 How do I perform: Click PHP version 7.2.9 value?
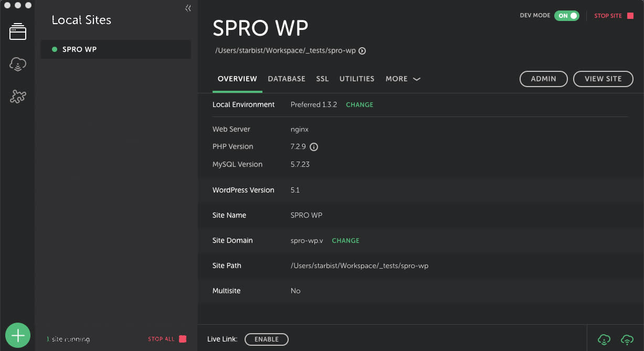coord(298,147)
